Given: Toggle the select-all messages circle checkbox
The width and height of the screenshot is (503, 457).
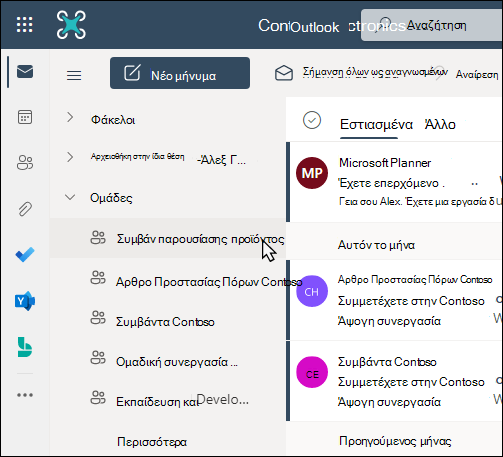Looking at the screenshot, I should [x=312, y=120].
